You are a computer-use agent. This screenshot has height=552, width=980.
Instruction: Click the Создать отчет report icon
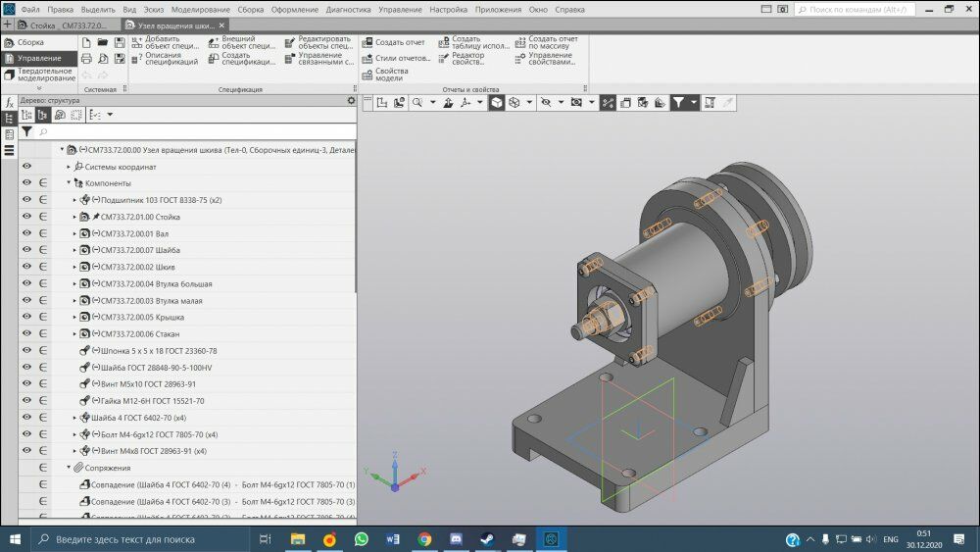(x=367, y=43)
